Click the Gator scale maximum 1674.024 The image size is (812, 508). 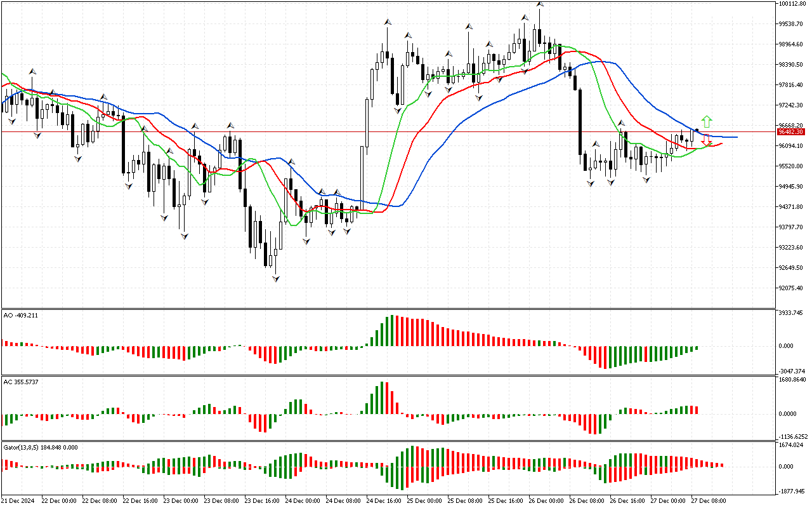click(792, 446)
